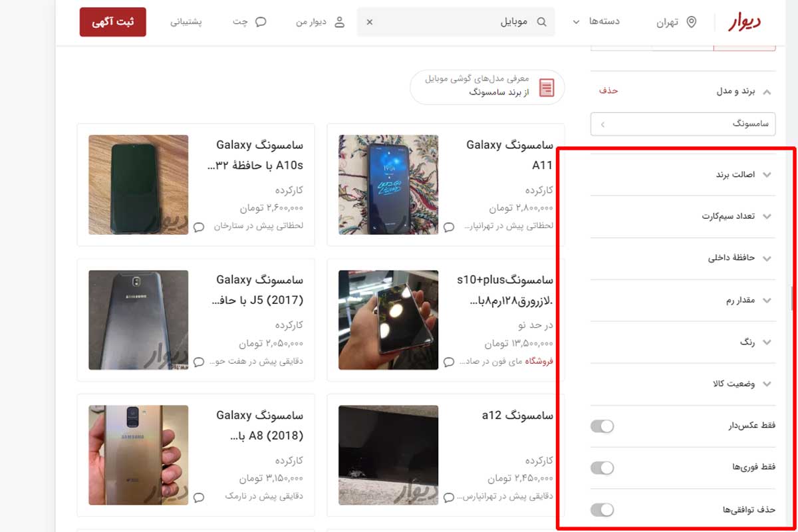
Task: Click the chat bubble icon next to چت
Action: tap(261, 22)
